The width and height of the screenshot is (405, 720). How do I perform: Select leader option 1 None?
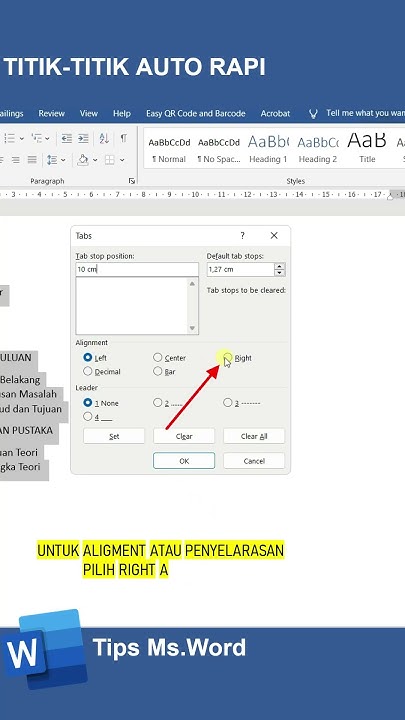coord(88,403)
